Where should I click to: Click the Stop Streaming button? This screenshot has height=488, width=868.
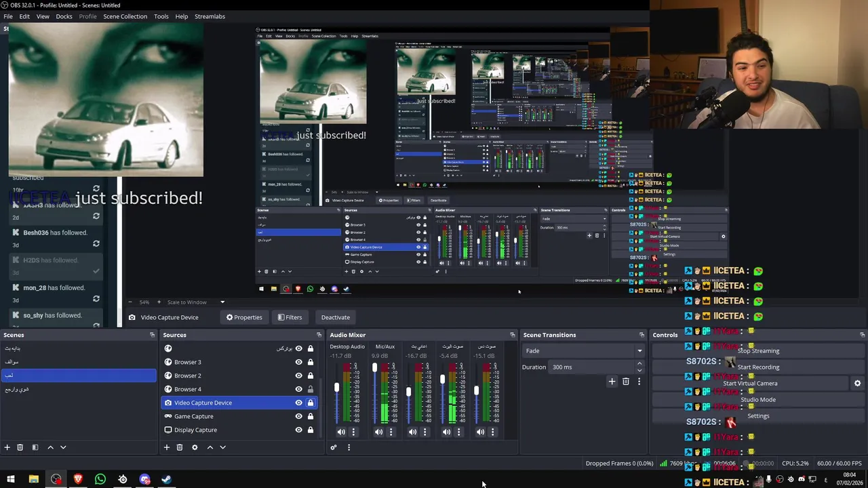point(758,351)
